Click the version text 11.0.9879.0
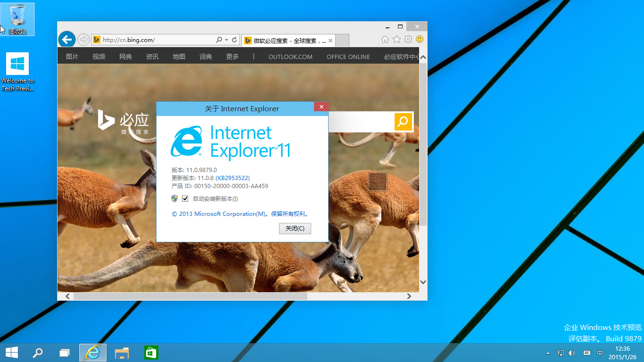 pos(202,170)
